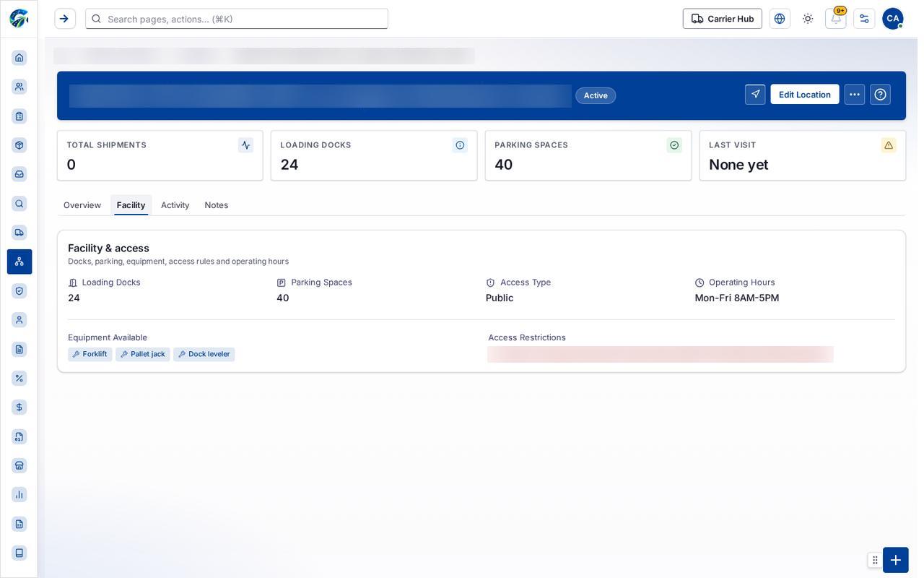Expand the sidebar with the arrow button

click(x=65, y=19)
